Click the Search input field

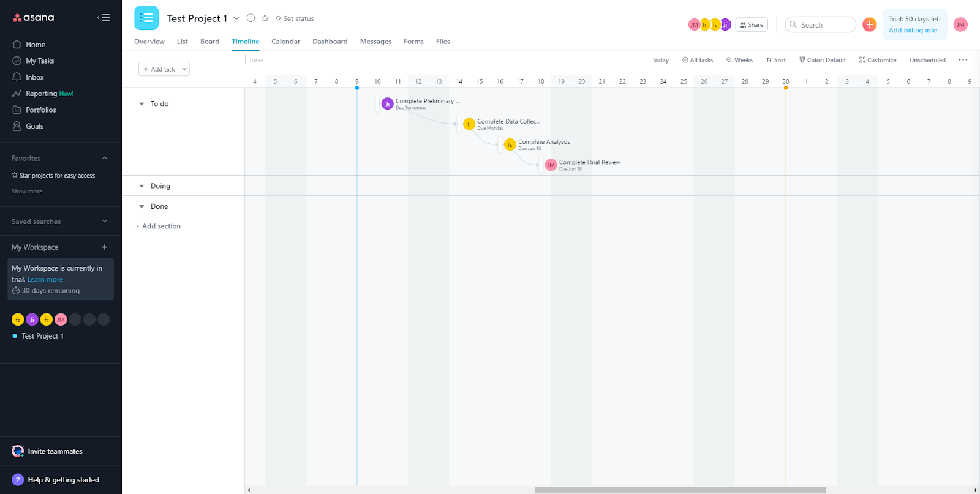pyautogui.click(x=824, y=25)
